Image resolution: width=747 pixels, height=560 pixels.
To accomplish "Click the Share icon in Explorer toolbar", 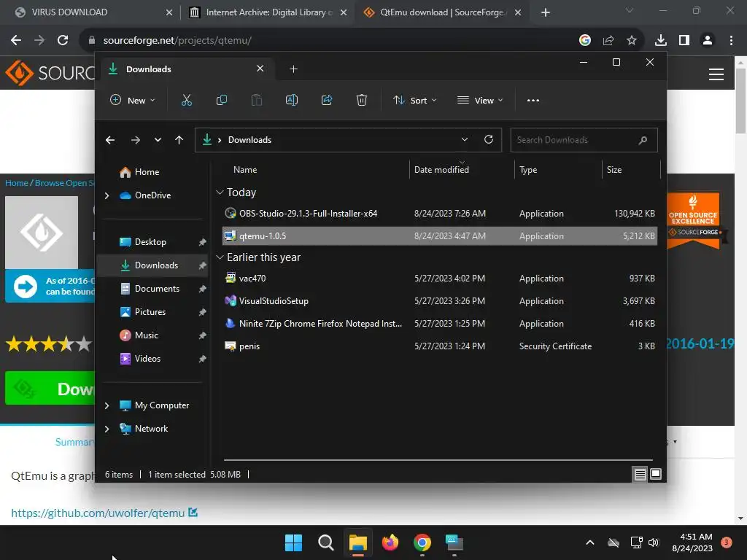I will [x=327, y=100].
